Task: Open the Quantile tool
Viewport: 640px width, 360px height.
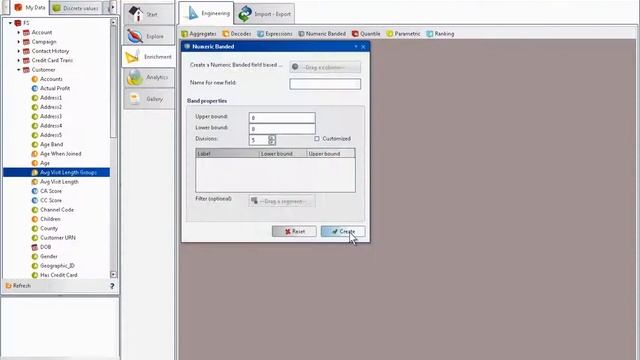Action: [366, 33]
